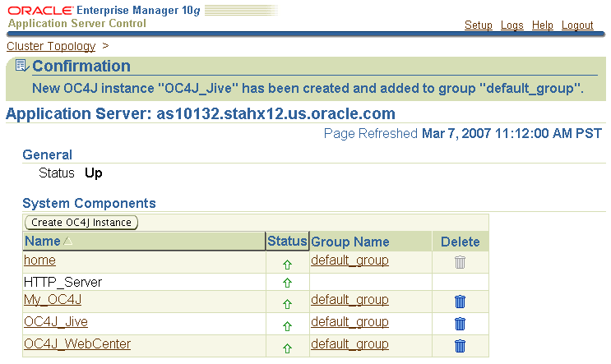Go to Cluster Topology breadcrumb
Screen dimensions: 611x364
pyautogui.click(x=51, y=46)
